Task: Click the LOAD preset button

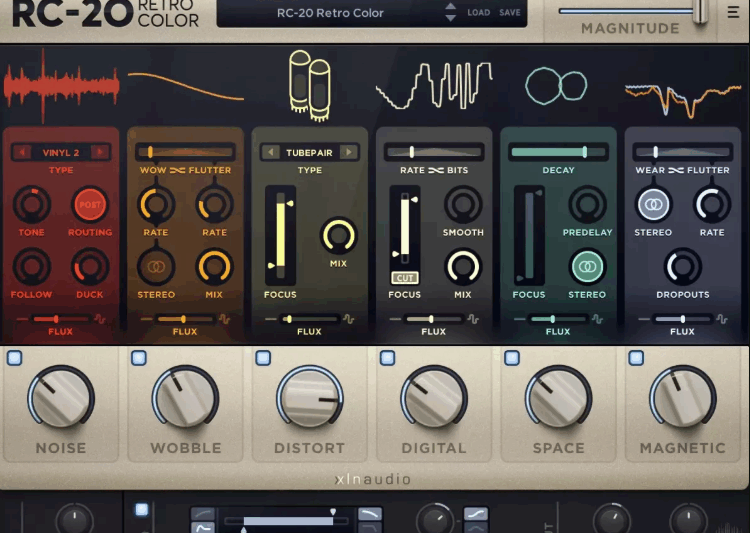Action: point(478,13)
